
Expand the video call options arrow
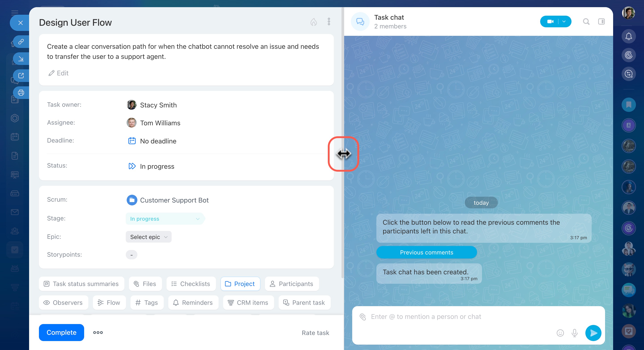click(564, 22)
